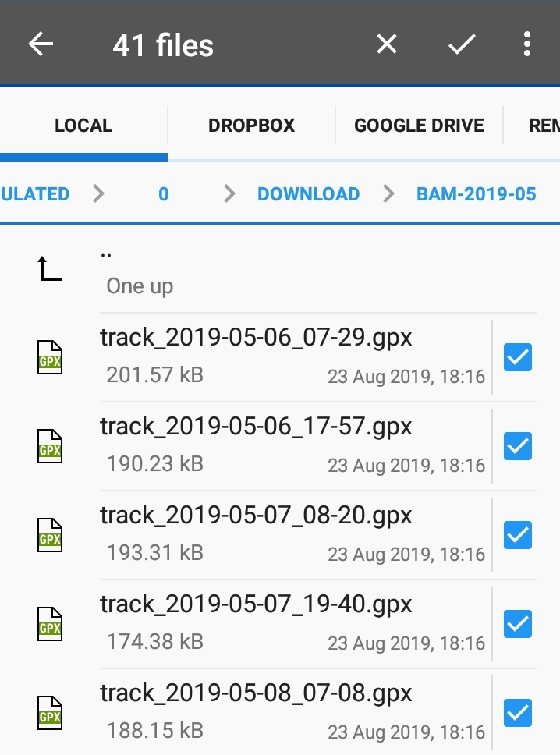560x755 pixels.
Task: Deselect the track_2019-05-07_19-40.gpx checkbox
Action: 518,624
